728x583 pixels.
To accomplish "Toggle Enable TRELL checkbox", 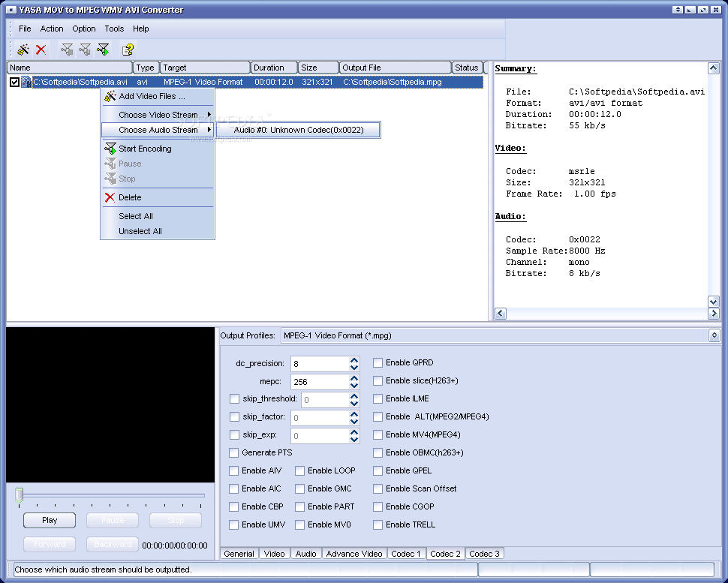I will [x=378, y=524].
